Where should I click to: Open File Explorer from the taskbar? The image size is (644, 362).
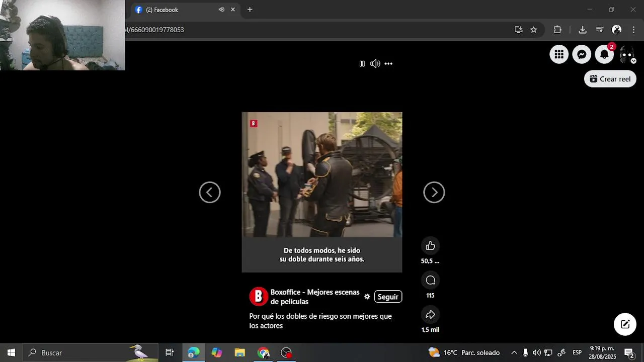pyautogui.click(x=239, y=352)
